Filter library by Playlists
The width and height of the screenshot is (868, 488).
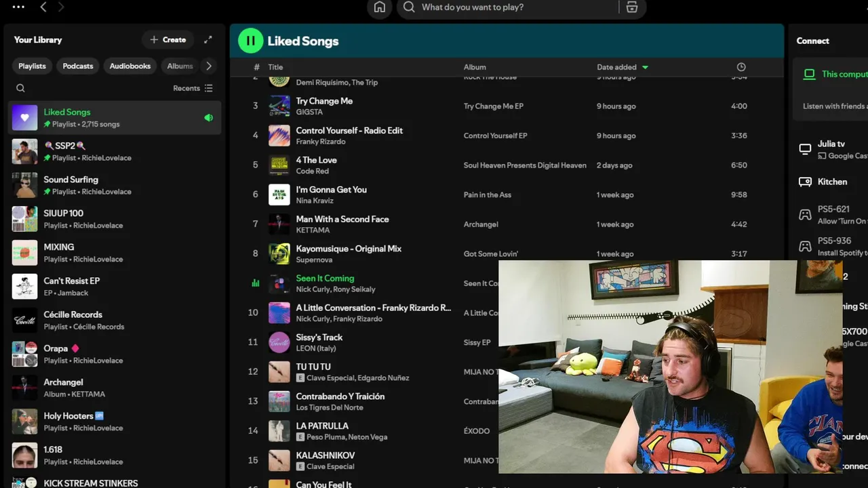(x=32, y=66)
